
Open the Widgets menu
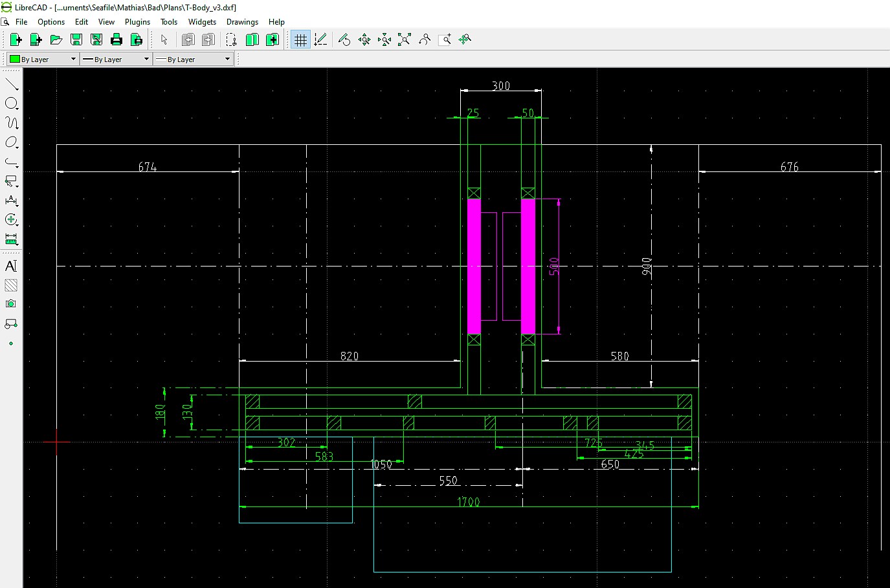coord(202,22)
